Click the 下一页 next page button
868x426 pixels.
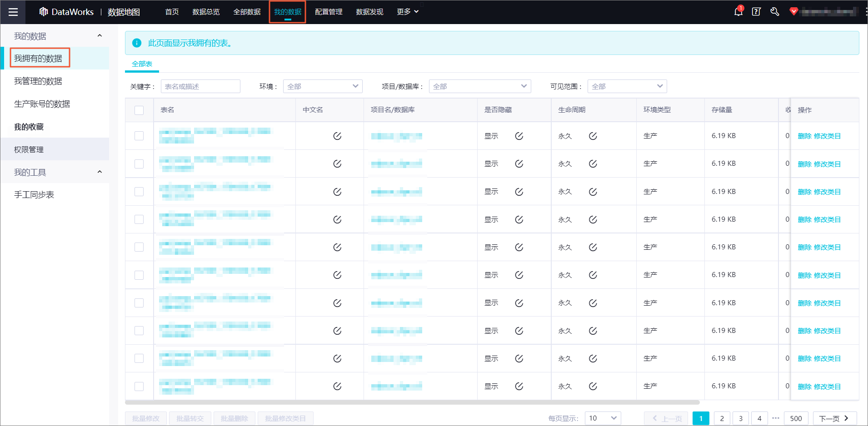834,418
